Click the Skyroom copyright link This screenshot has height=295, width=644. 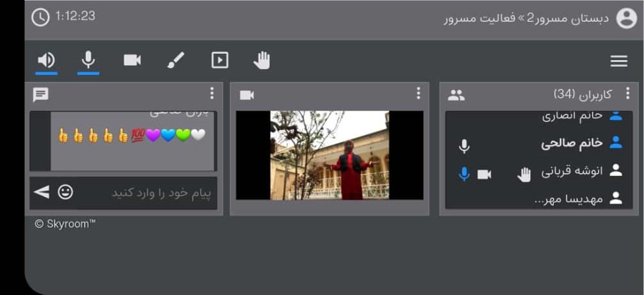[65, 224]
